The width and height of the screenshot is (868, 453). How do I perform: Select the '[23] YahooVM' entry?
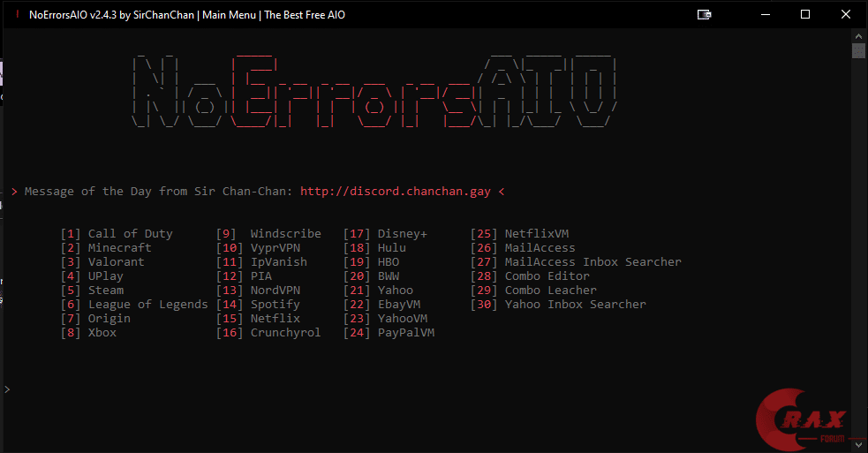coord(385,319)
